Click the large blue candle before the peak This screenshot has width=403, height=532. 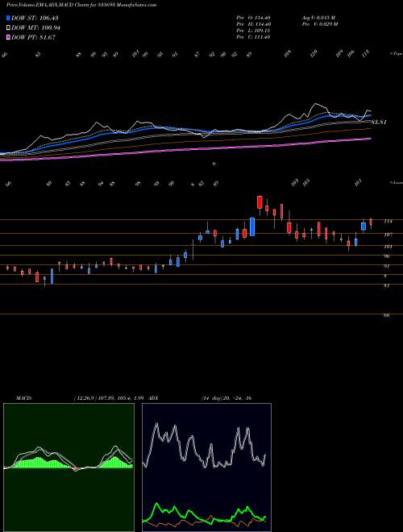coord(252,227)
